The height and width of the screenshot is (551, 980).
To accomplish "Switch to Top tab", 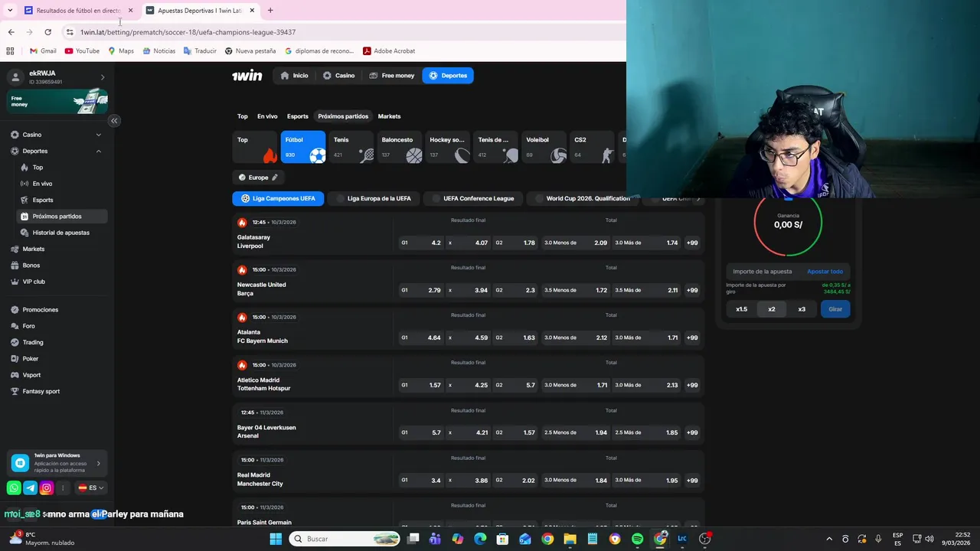I will click(242, 116).
